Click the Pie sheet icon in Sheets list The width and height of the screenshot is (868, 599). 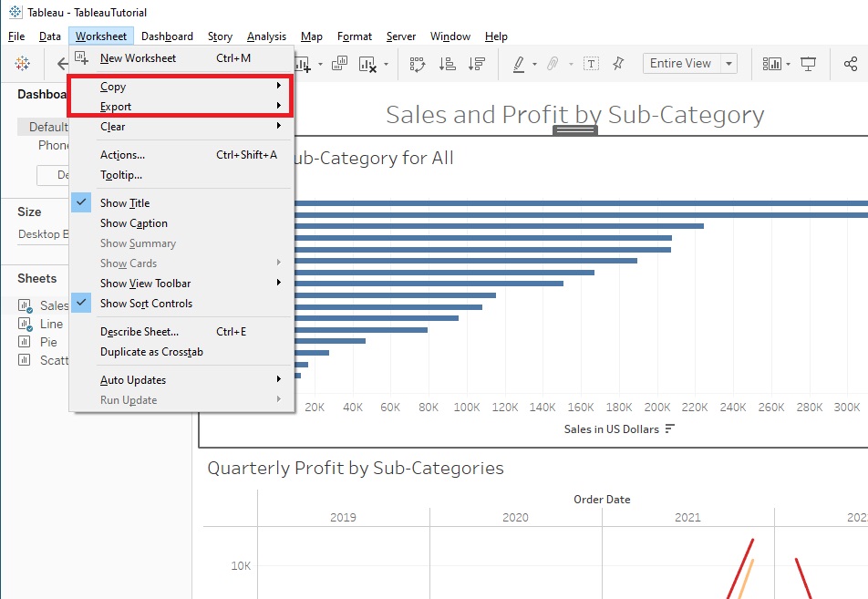coord(25,342)
